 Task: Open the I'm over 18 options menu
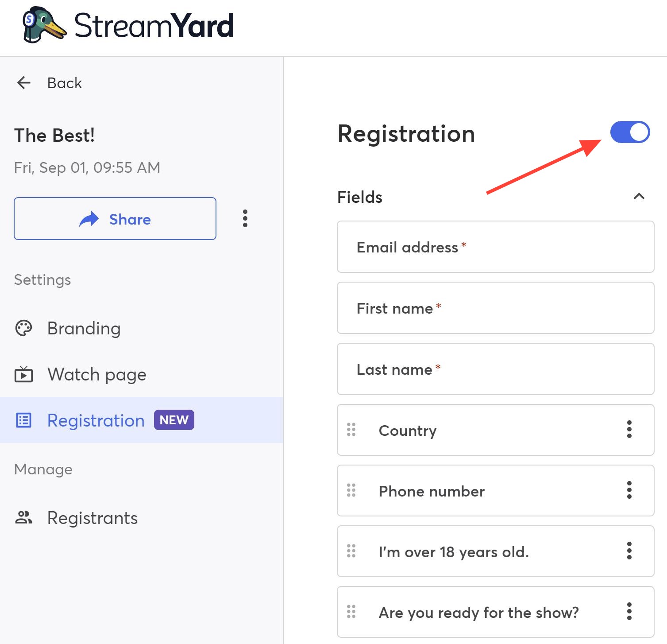tap(629, 551)
